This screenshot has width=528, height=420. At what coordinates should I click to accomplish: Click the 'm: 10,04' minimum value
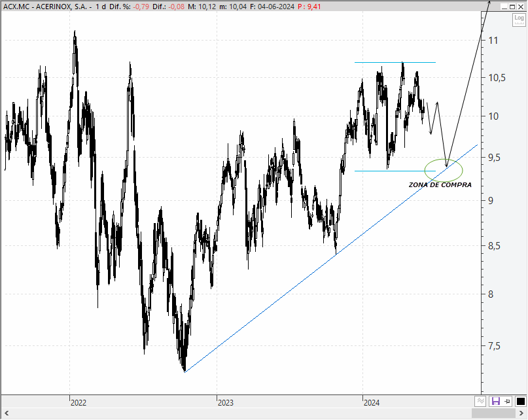[233, 7]
